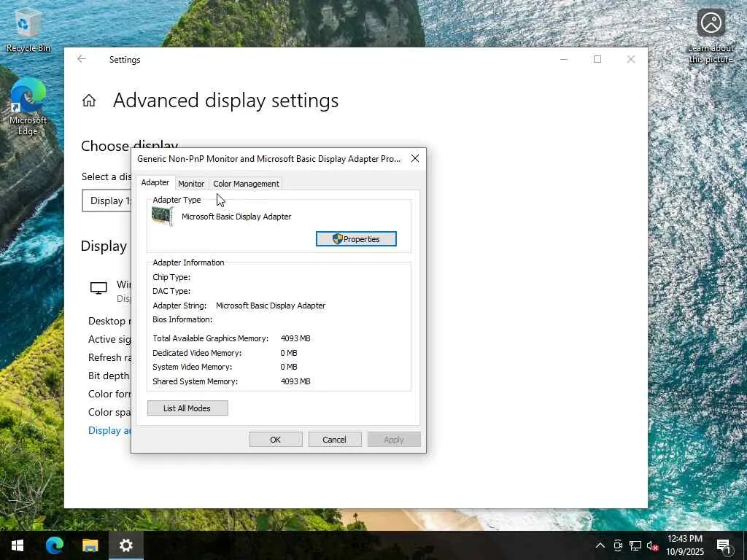This screenshot has height=560, width=747.
Task: Click the Dedicated Video Memory 0 MB value
Action: (289, 353)
